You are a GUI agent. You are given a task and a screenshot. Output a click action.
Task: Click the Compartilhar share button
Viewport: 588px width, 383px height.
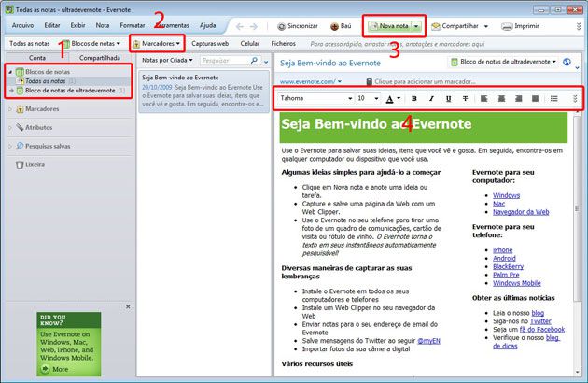455,26
